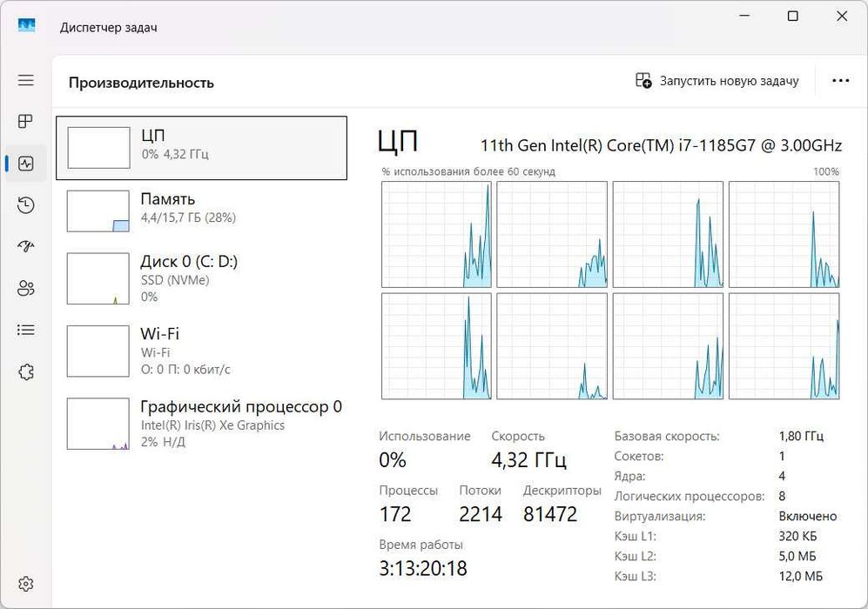The width and height of the screenshot is (868, 609).
Task: Open the three-dots more options menu
Action: [840, 81]
